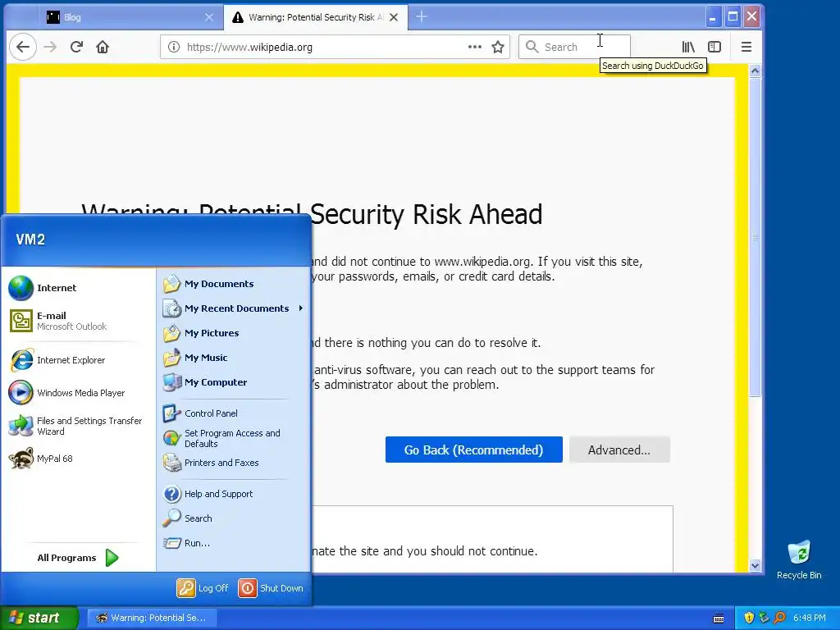Open page actions three-dot menu
This screenshot has height=630, width=840.
click(475, 47)
